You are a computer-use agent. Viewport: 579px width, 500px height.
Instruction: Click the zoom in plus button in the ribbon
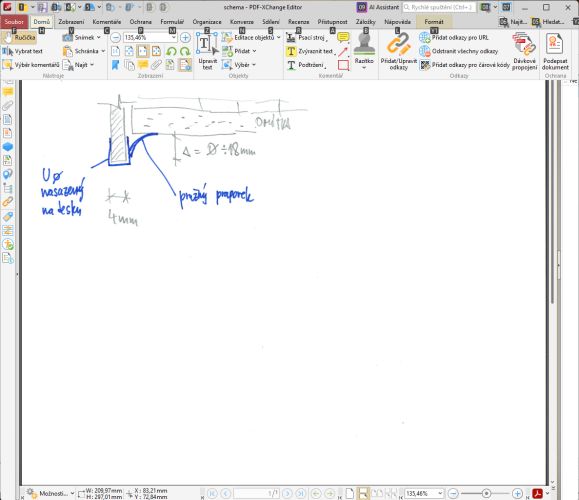185,38
